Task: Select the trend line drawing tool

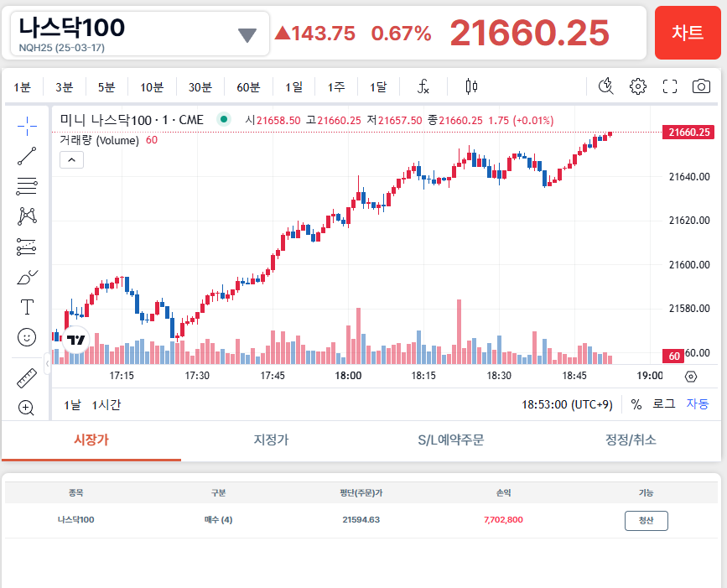Action: [x=27, y=156]
